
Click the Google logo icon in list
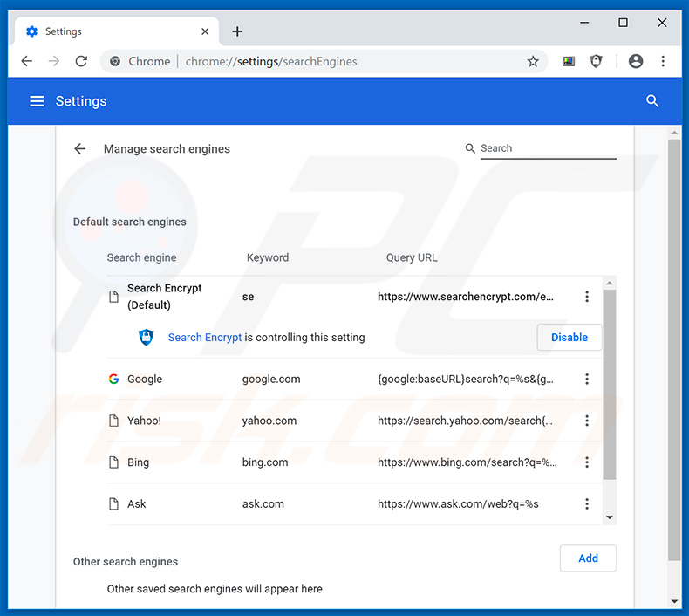pyautogui.click(x=113, y=379)
